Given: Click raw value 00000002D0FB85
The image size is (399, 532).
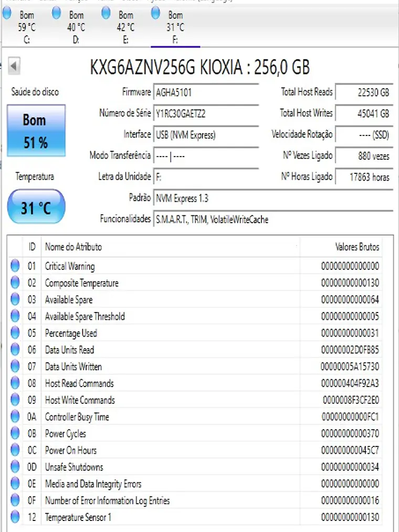Looking at the screenshot, I should pyautogui.click(x=350, y=350).
